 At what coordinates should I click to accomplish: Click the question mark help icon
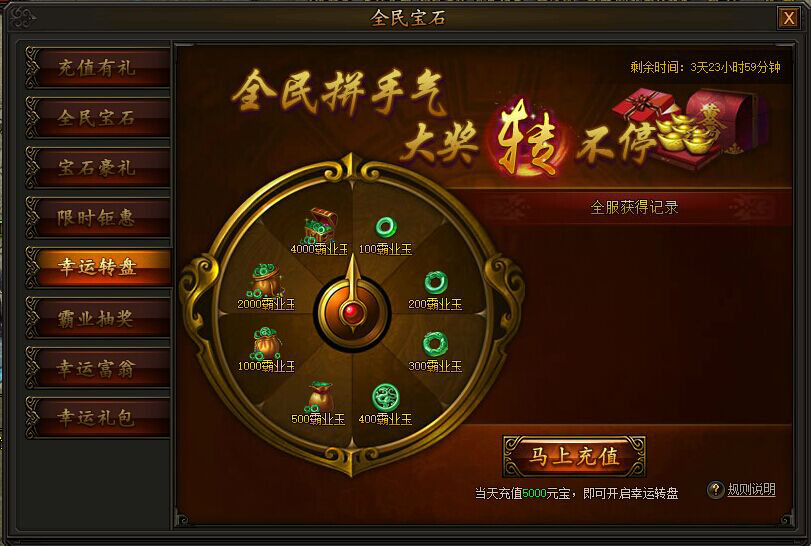(x=715, y=490)
